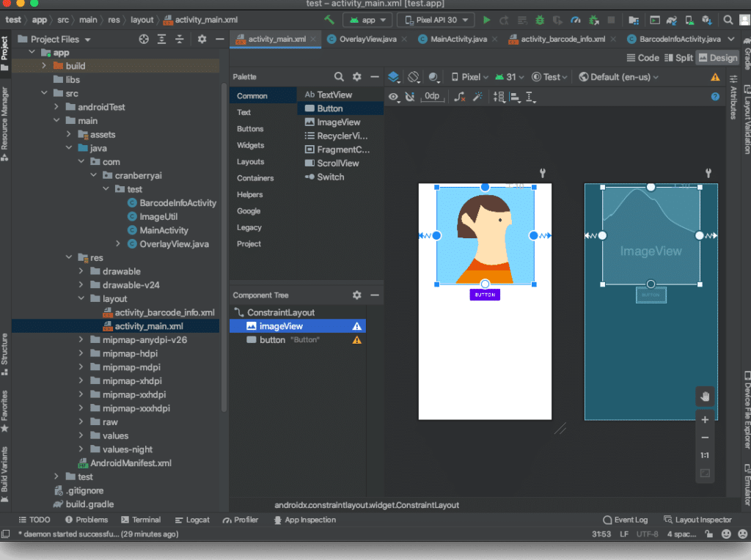
Task: Run the app with the green play button
Action: (x=487, y=20)
